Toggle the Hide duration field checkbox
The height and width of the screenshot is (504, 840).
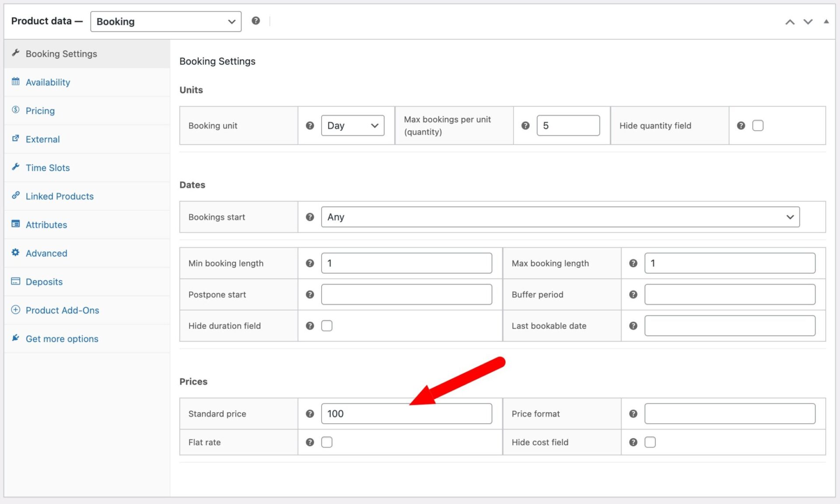point(327,325)
